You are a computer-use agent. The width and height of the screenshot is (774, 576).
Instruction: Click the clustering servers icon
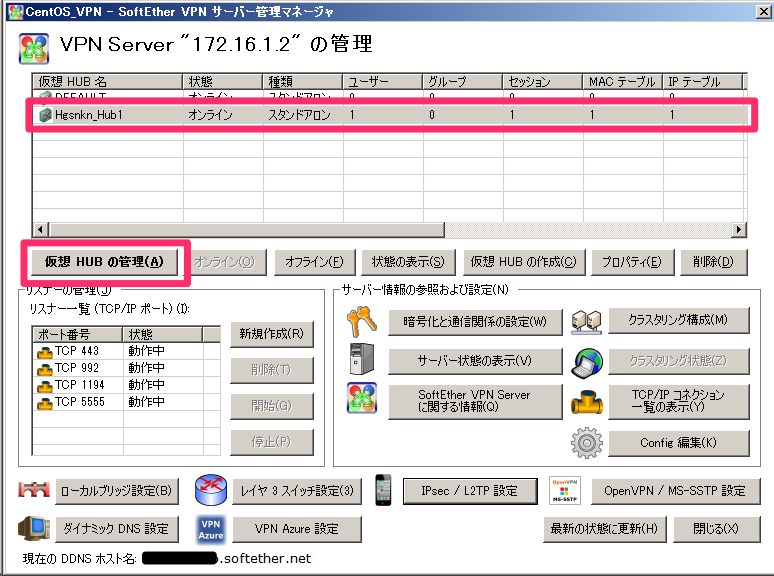pyautogui.click(x=586, y=322)
